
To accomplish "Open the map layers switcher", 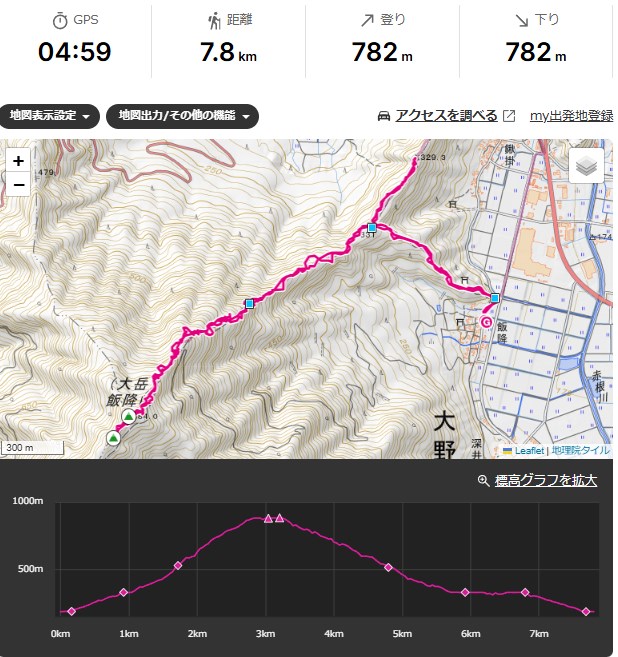I will click(x=587, y=166).
